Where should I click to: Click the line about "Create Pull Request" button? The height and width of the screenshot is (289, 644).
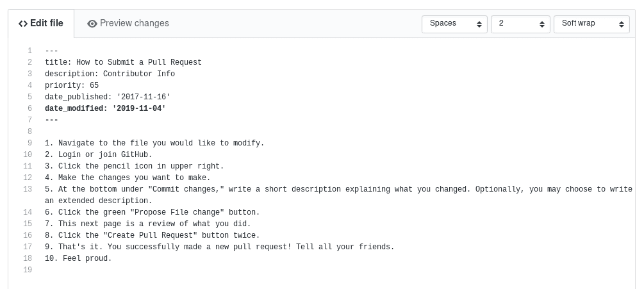click(x=153, y=236)
